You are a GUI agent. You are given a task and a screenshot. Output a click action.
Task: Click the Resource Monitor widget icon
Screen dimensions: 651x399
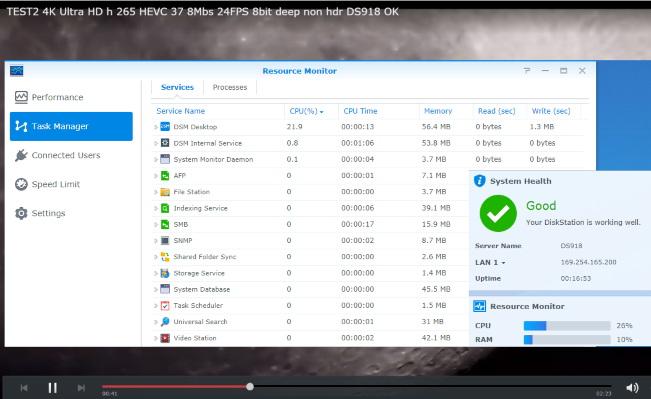[x=480, y=306]
